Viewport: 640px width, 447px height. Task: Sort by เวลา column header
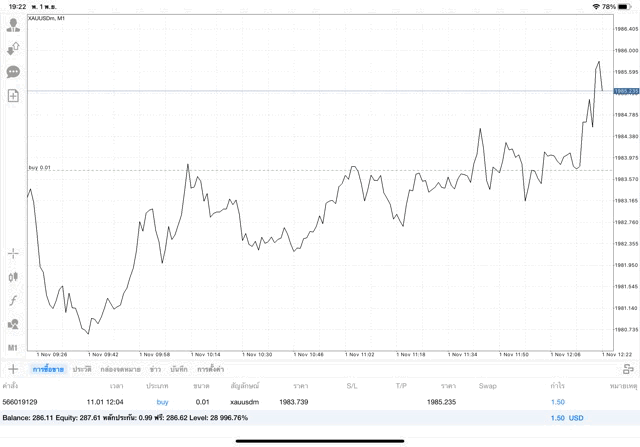(116, 386)
